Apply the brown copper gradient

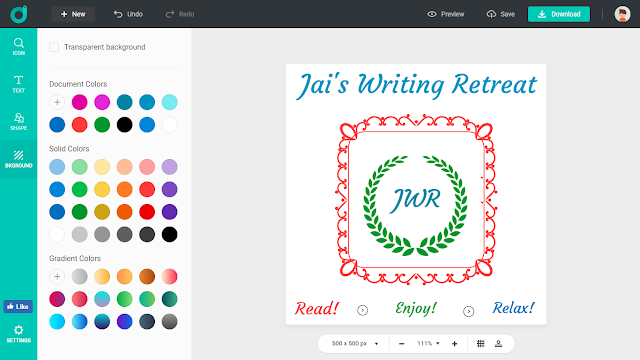tap(147, 276)
